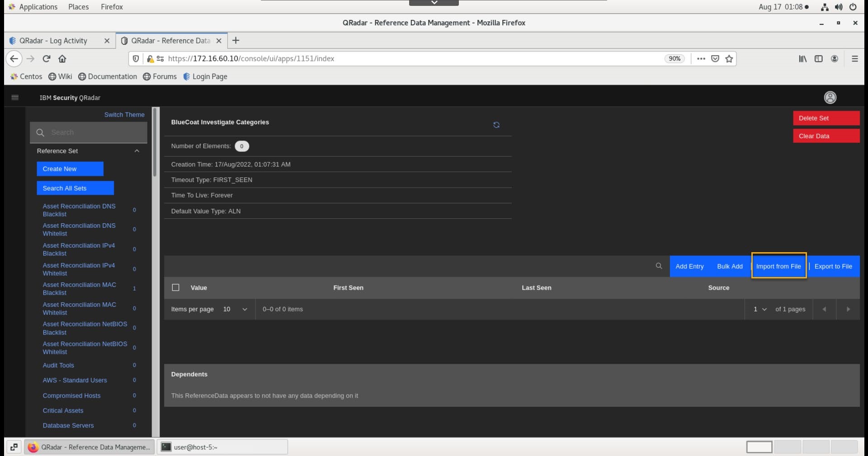Click the Clear Data button

tap(826, 136)
